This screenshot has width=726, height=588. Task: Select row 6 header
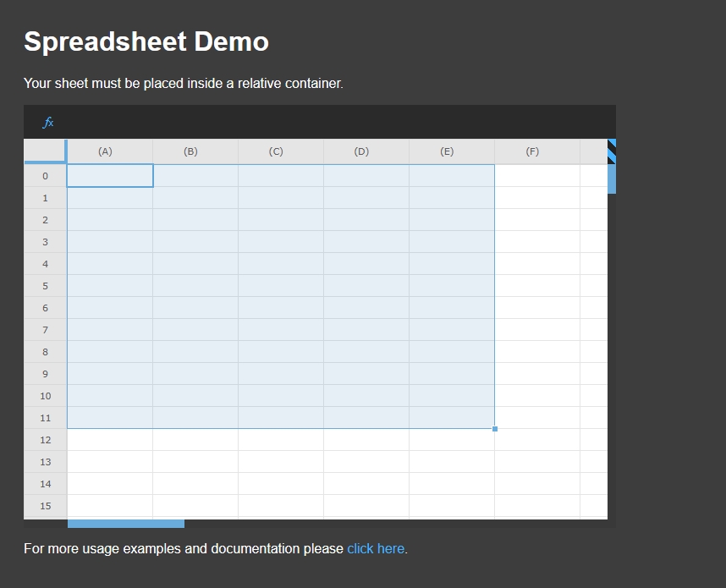click(x=46, y=308)
